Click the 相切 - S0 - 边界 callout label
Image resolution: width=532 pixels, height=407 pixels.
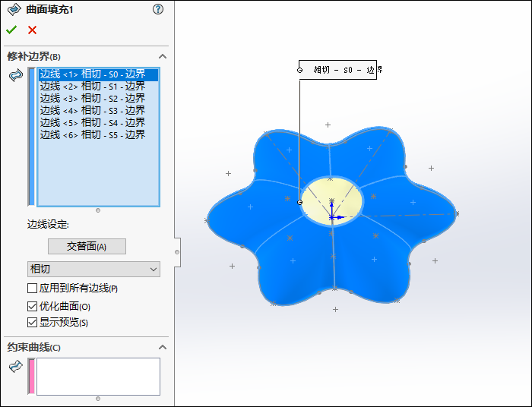point(337,70)
